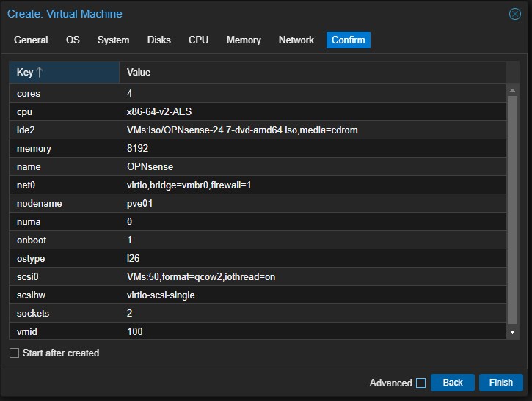Enable Start after created checkbox
Image resolution: width=532 pixels, height=401 pixels.
click(x=15, y=353)
